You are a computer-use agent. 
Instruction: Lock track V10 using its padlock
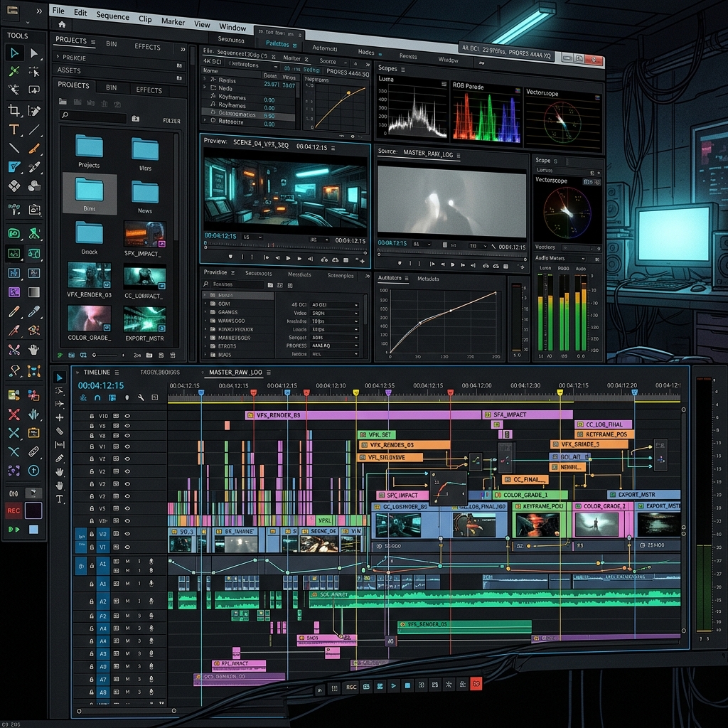(x=92, y=416)
